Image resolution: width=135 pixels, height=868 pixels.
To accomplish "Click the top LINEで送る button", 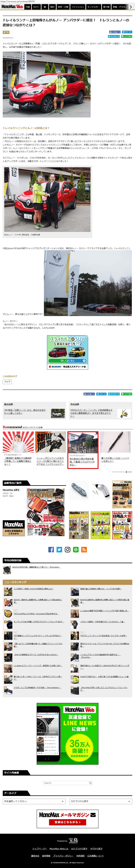I will pyautogui.click(x=127, y=36).
